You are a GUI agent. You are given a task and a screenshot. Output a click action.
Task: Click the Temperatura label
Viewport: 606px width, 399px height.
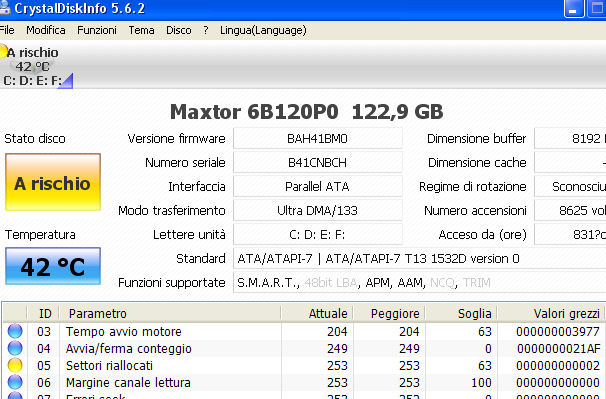40,234
